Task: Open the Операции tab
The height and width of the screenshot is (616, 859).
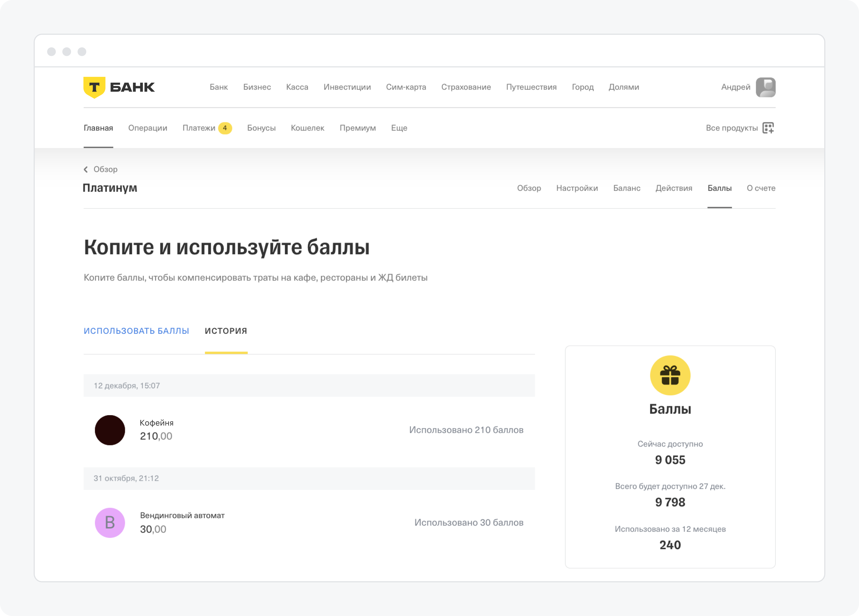Action: [148, 128]
